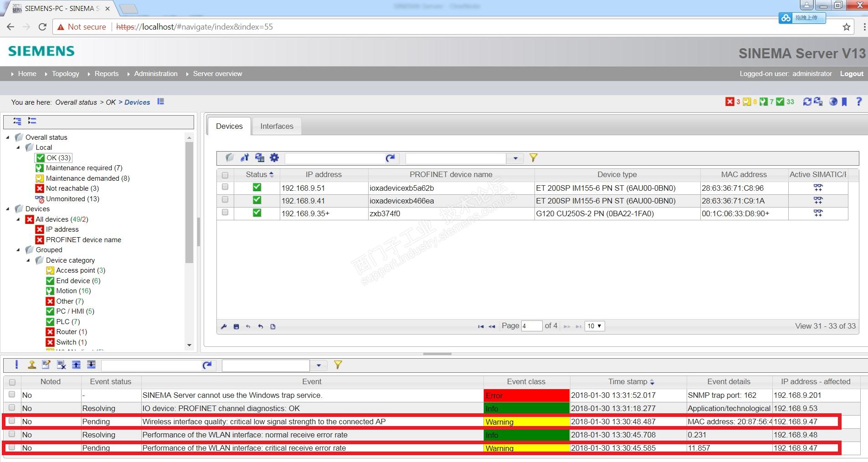Open the Administration menu
The image size is (868, 462).
click(156, 74)
